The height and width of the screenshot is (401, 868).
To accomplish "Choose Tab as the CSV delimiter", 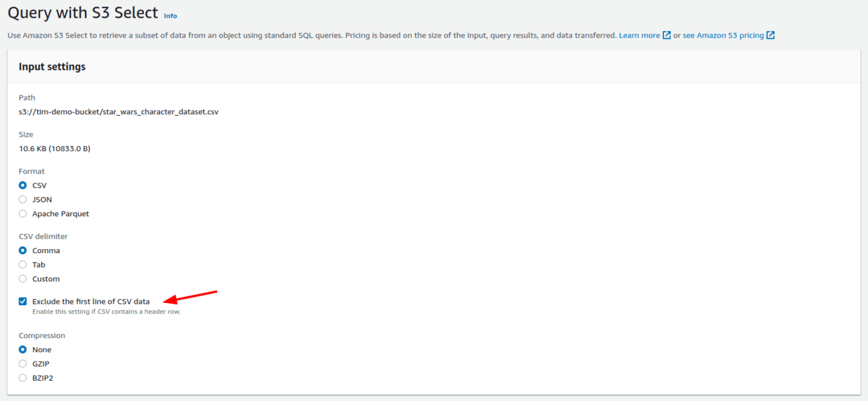I will tap(22, 264).
